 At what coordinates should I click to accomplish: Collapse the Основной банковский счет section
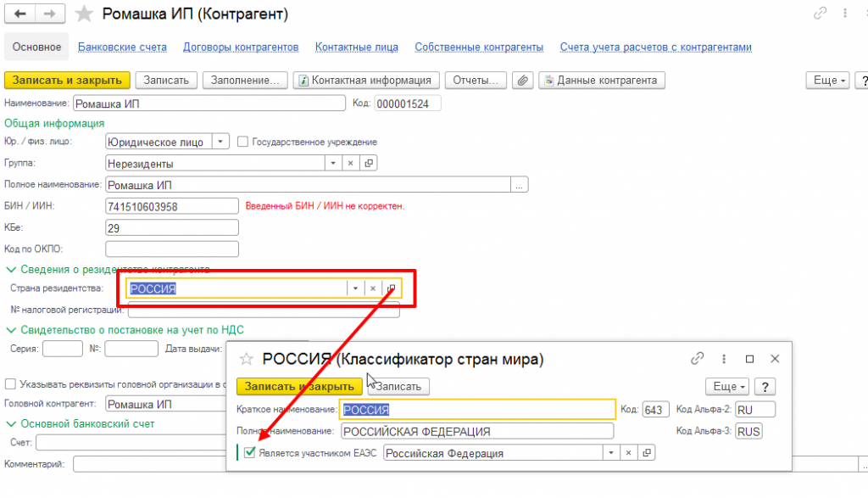coord(10,423)
